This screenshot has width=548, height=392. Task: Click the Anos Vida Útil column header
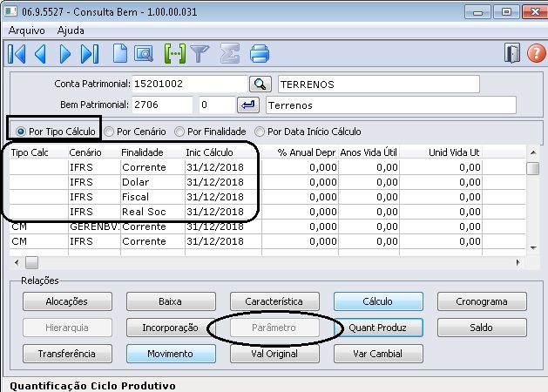coord(369,152)
